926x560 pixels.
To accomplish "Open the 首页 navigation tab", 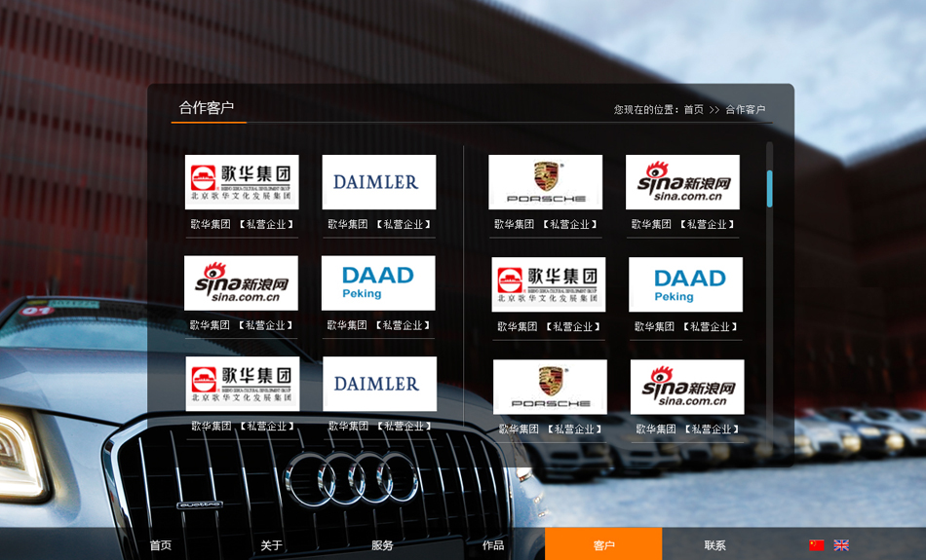I will pos(161,545).
